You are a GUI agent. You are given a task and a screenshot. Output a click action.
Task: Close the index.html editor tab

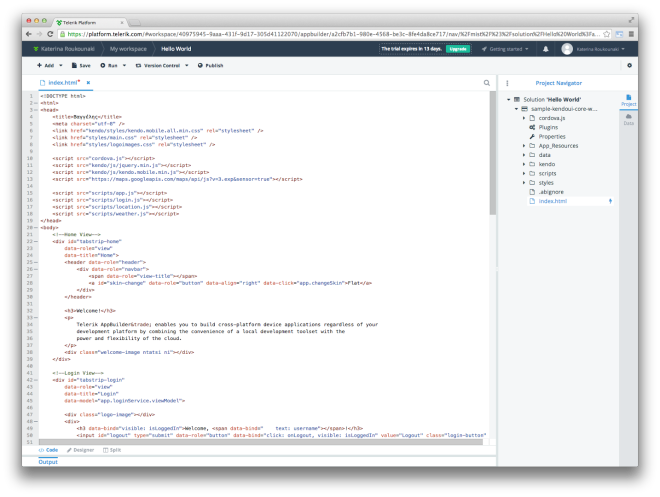(88, 82)
